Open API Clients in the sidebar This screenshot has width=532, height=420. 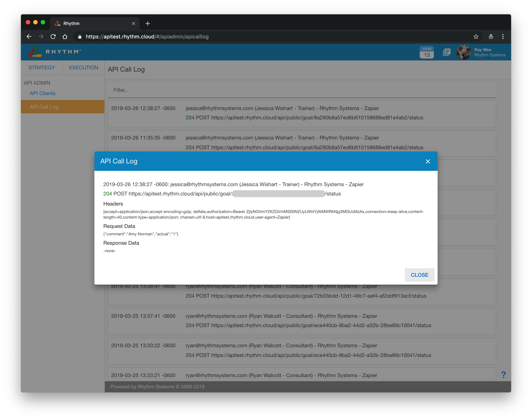(x=43, y=93)
